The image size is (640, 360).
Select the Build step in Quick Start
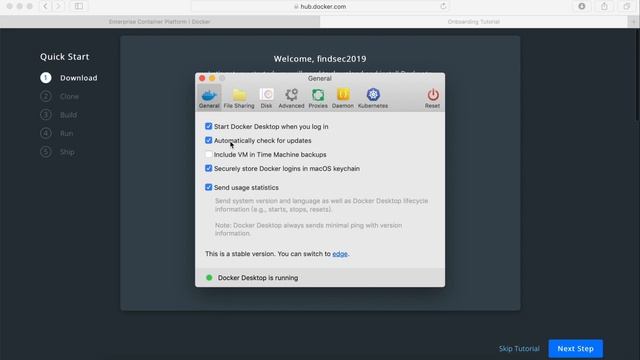pyautogui.click(x=58, y=115)
